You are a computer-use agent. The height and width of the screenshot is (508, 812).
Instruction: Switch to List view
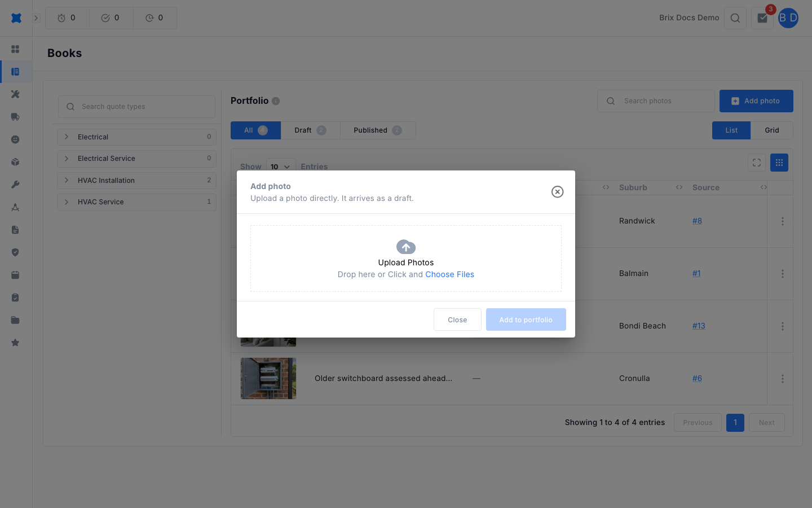[731, 130]
